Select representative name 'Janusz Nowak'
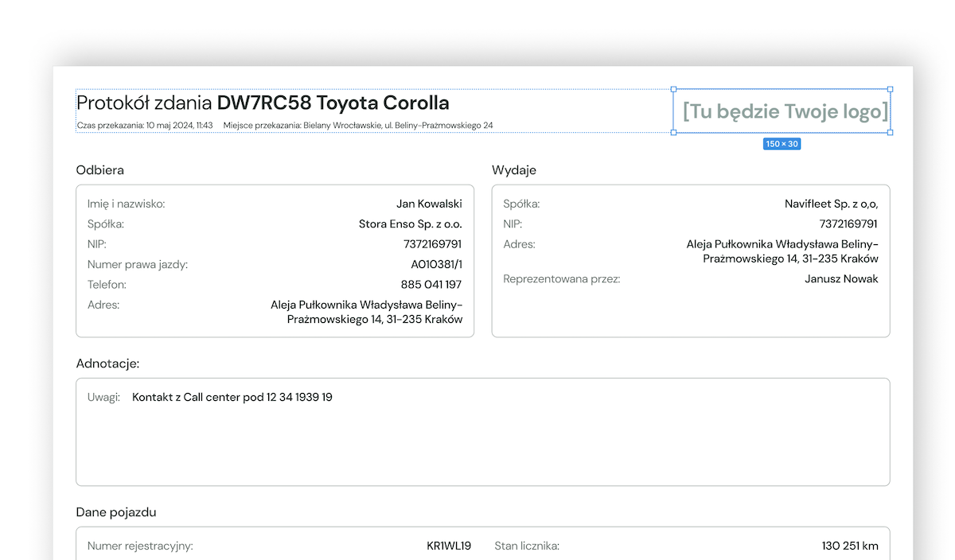Viewport: 955px width, 560px height. click(x=842, y=279)
